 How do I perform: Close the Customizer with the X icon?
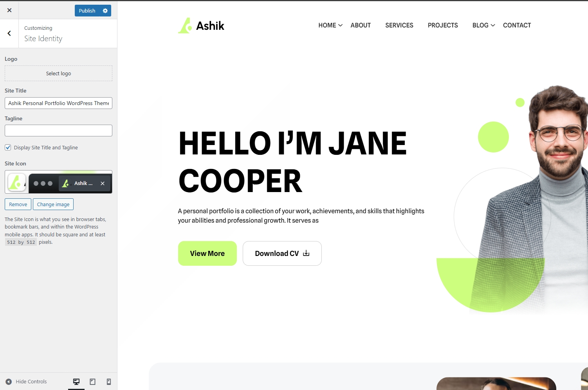[x=9, y=10]
